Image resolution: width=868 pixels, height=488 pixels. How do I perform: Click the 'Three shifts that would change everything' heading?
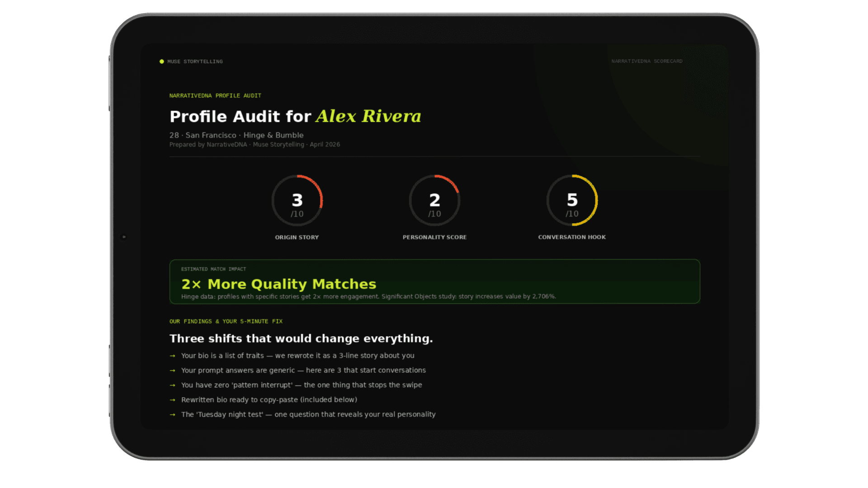(301, 338)
